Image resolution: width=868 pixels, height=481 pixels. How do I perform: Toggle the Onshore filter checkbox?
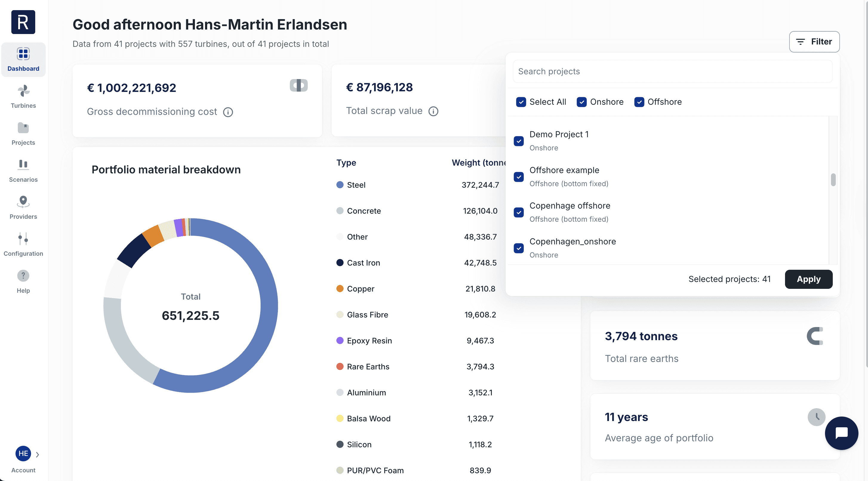click(x=581, y=102)
